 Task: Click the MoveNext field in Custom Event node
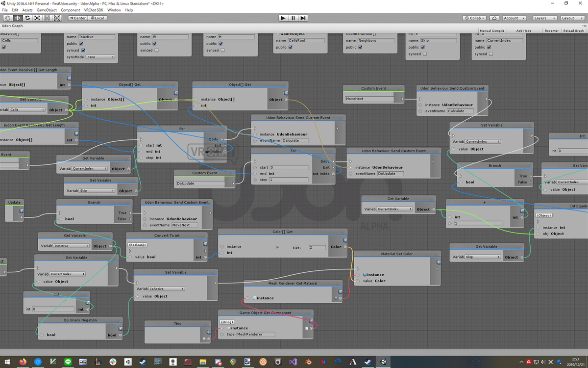(369, 99)
